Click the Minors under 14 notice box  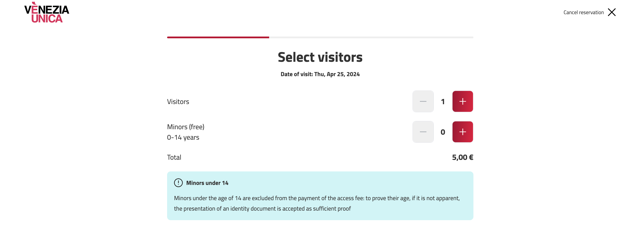click(x=320, y=196)
